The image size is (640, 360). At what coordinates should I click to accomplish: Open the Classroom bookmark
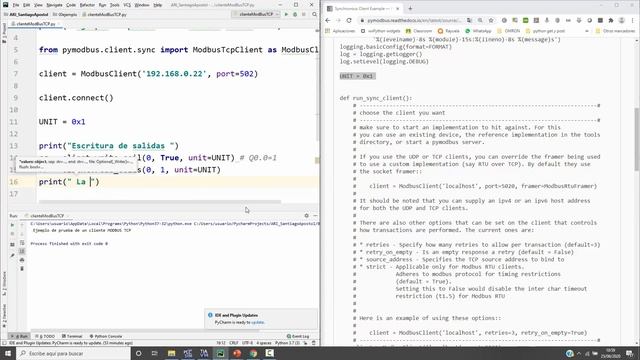(419, 31)
